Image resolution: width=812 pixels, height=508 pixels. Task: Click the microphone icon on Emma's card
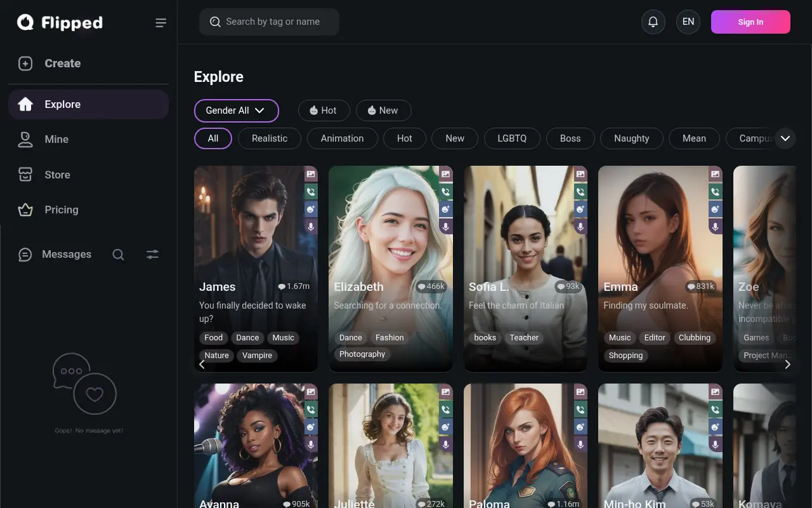[x=715, y=226]
